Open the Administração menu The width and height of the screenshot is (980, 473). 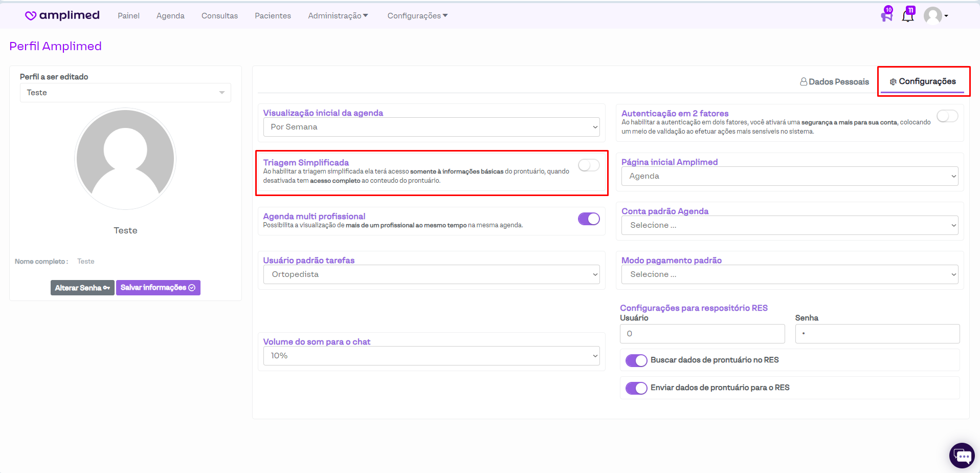(338, 16)
